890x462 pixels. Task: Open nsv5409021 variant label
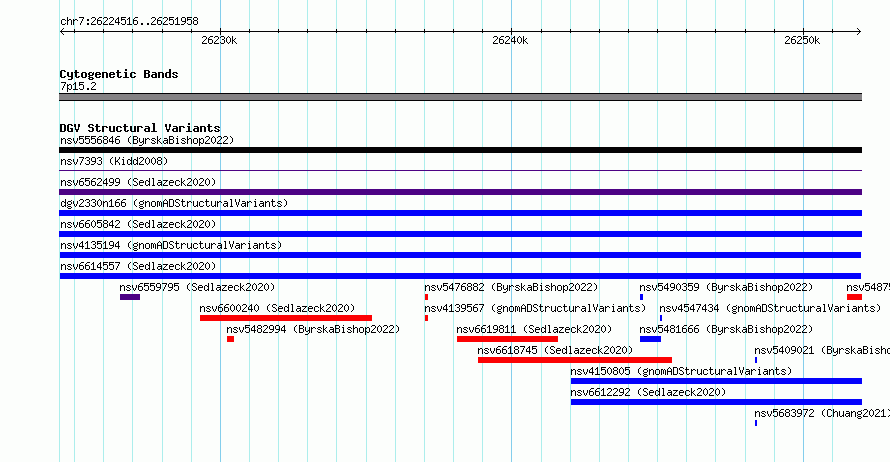coord(822,350)
